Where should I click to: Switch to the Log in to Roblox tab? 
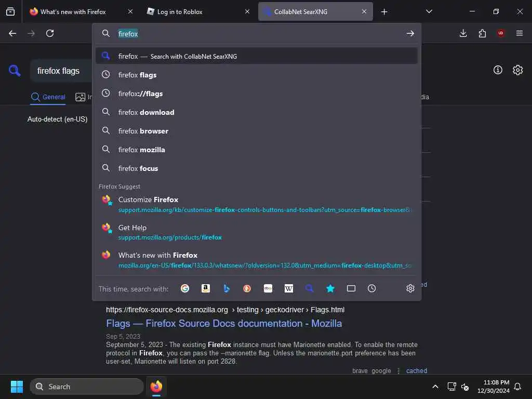click(x=198, y=11)
